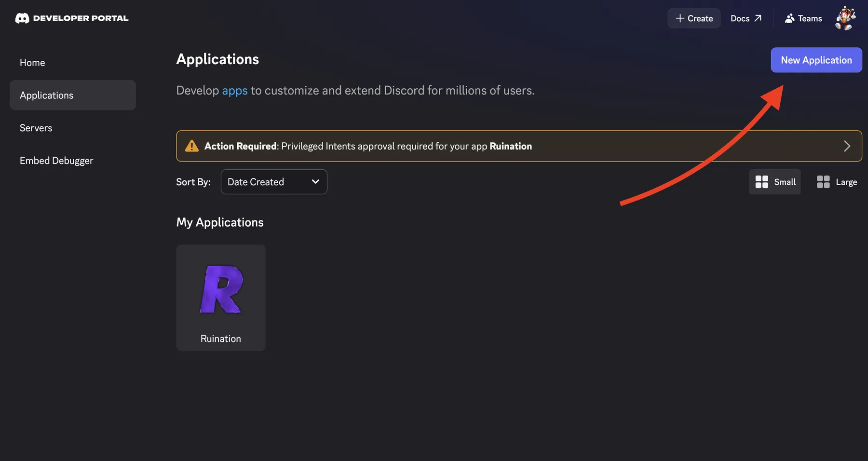Click the 'My Applications' heading
Screen dimensions: 868x461
click(220, 222)
